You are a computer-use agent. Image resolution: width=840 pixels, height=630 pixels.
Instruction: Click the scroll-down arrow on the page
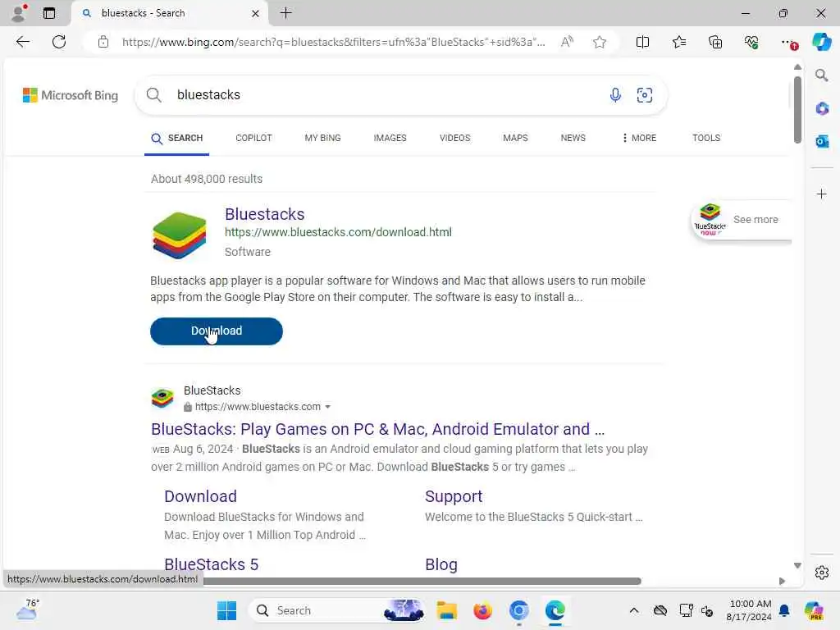[797, 566]
